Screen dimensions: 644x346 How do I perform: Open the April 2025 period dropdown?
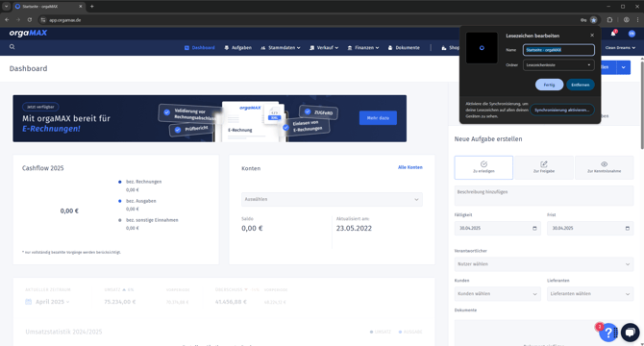pos(52,302)
